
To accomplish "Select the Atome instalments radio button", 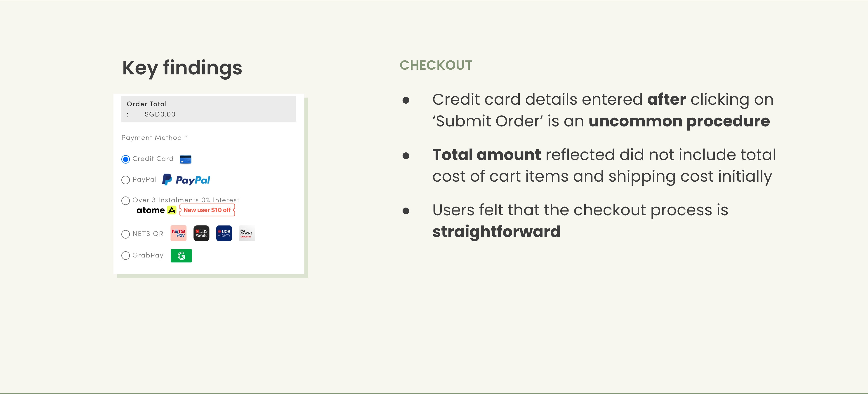I will (x=125, y=201).
